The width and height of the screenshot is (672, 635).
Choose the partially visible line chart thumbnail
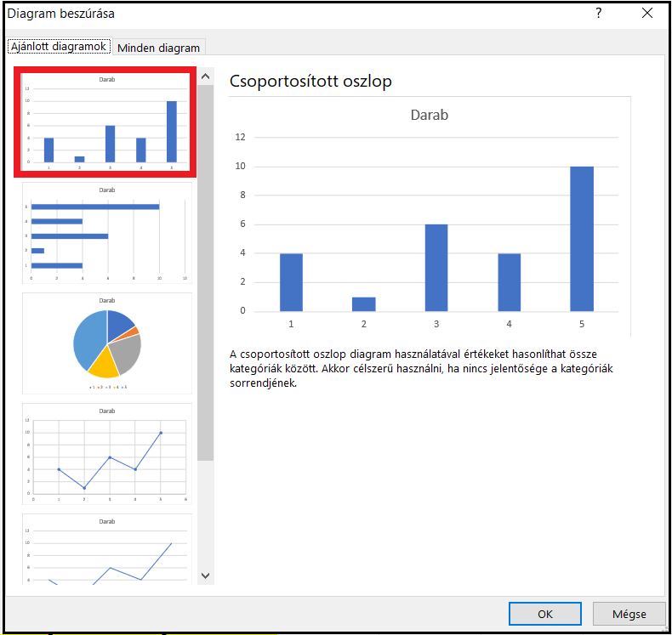point(107,550)
